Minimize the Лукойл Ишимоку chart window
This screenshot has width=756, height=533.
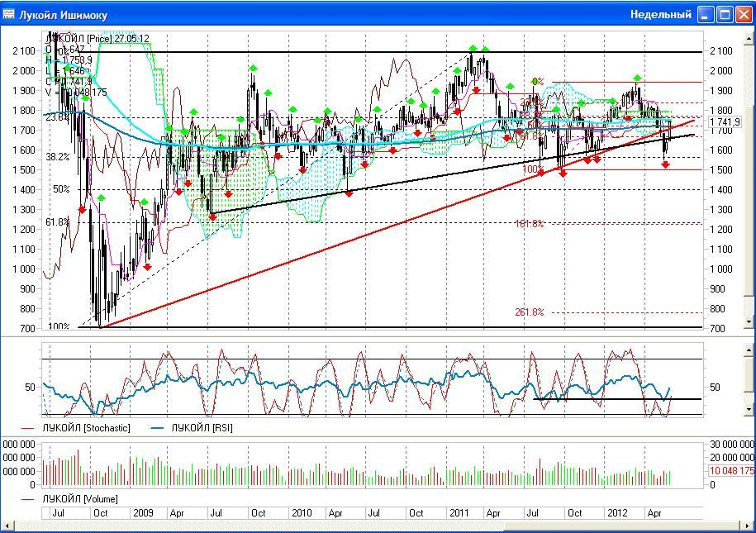pos(706,15)
